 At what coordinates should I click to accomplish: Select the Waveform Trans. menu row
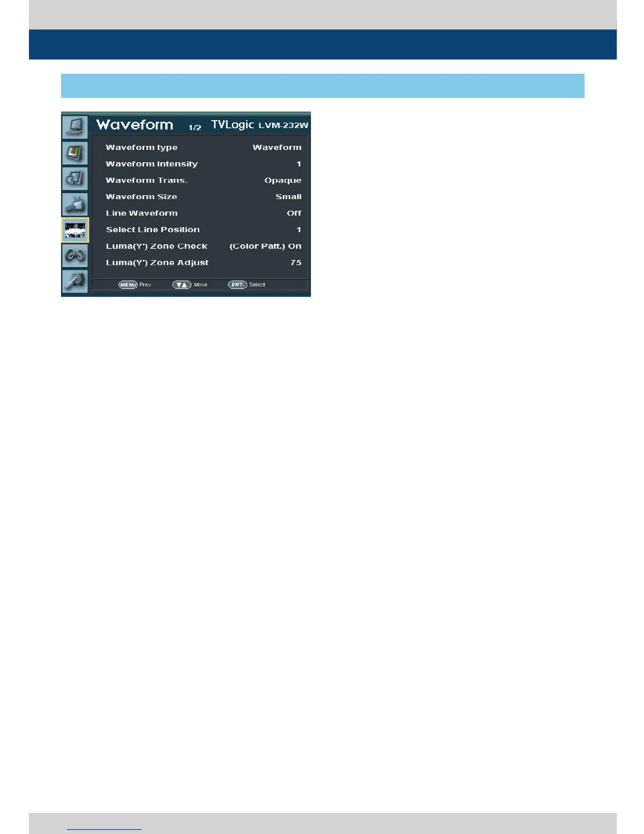[x=203, y=180]
